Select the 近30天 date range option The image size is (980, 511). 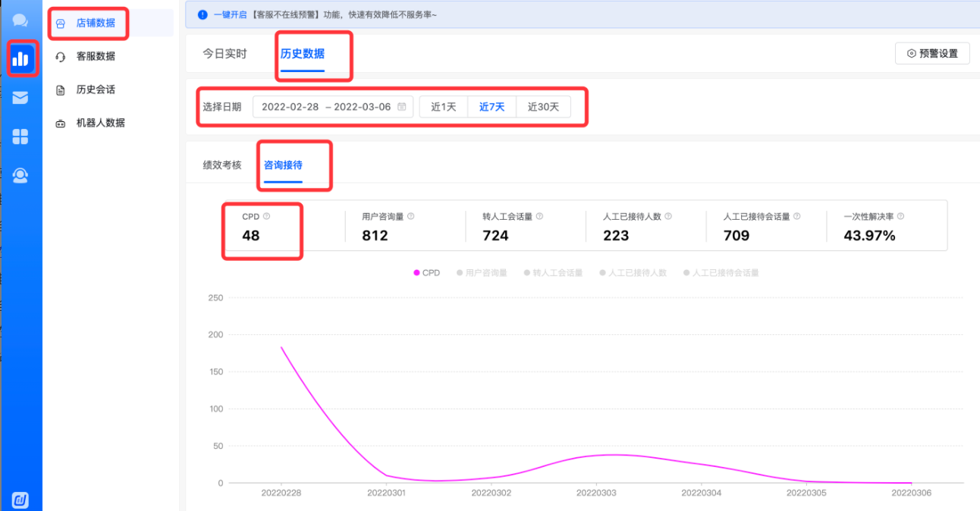543,107
